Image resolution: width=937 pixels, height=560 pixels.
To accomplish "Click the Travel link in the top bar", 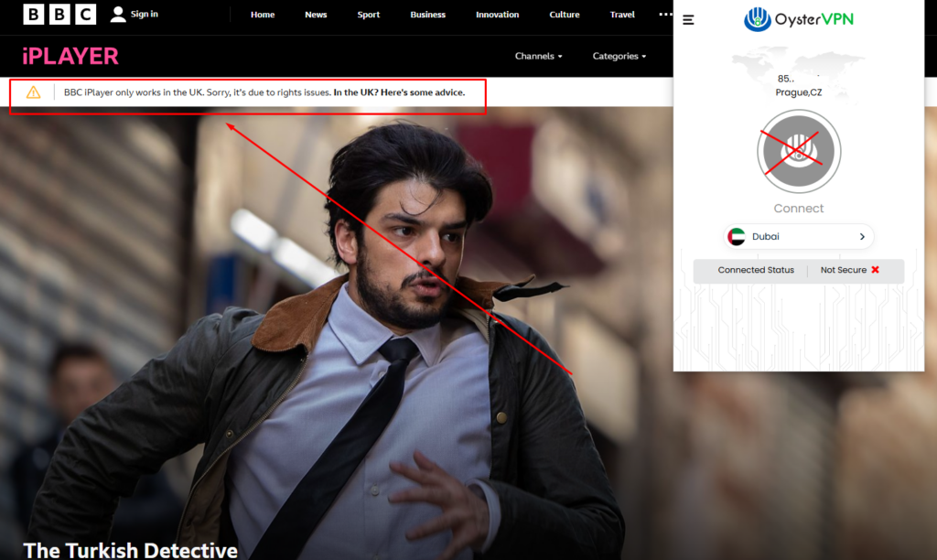I will [x=622, y=15].
